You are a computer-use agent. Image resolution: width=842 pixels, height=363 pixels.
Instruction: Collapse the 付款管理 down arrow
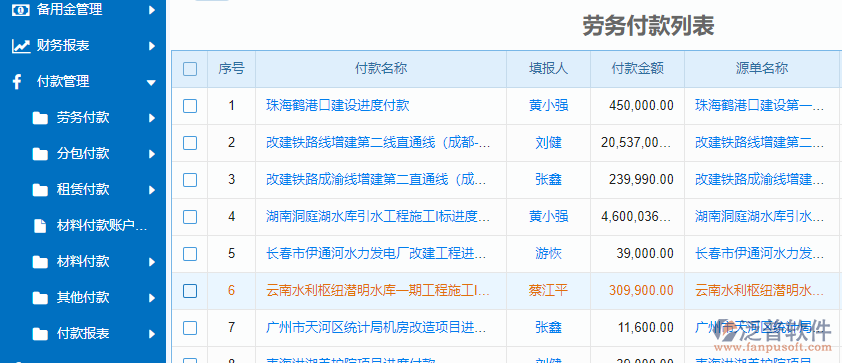(x=151, y=83)
